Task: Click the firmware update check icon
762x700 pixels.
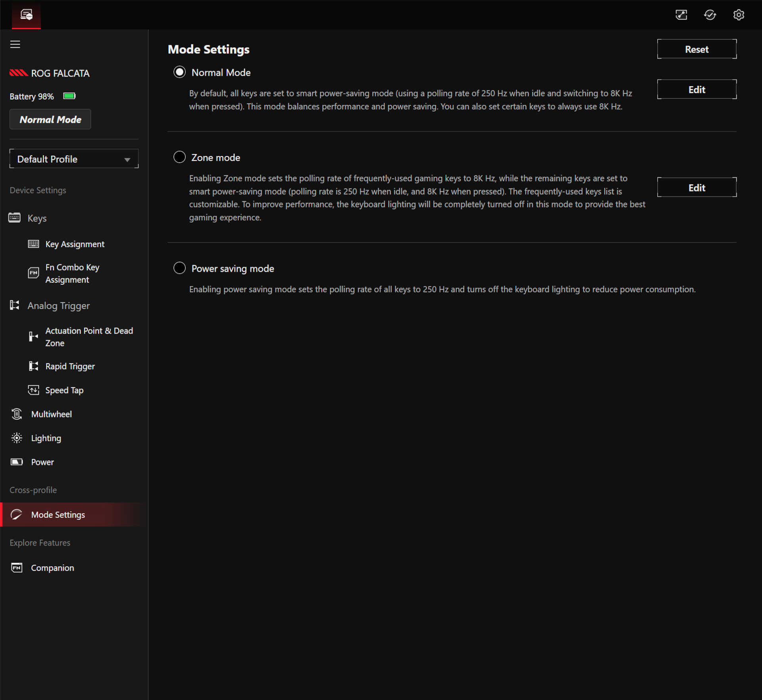Action: (x=710, y=15)
